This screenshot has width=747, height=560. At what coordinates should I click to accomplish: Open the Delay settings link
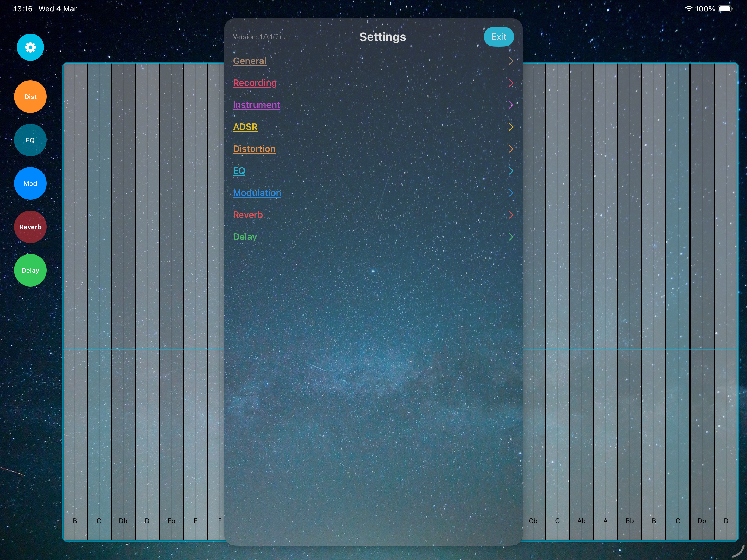click(x=245, y=237)
